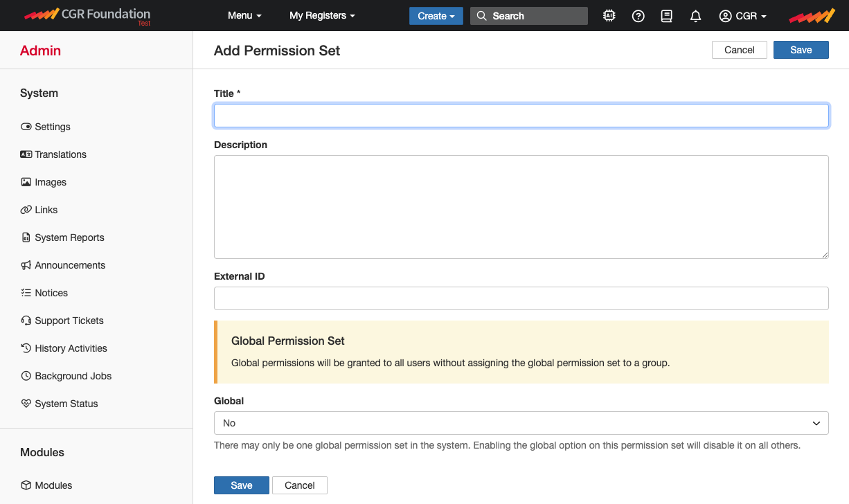Viewport: 849px width, 504px height.
Task: Open My Registers menu
Action: 322,15
